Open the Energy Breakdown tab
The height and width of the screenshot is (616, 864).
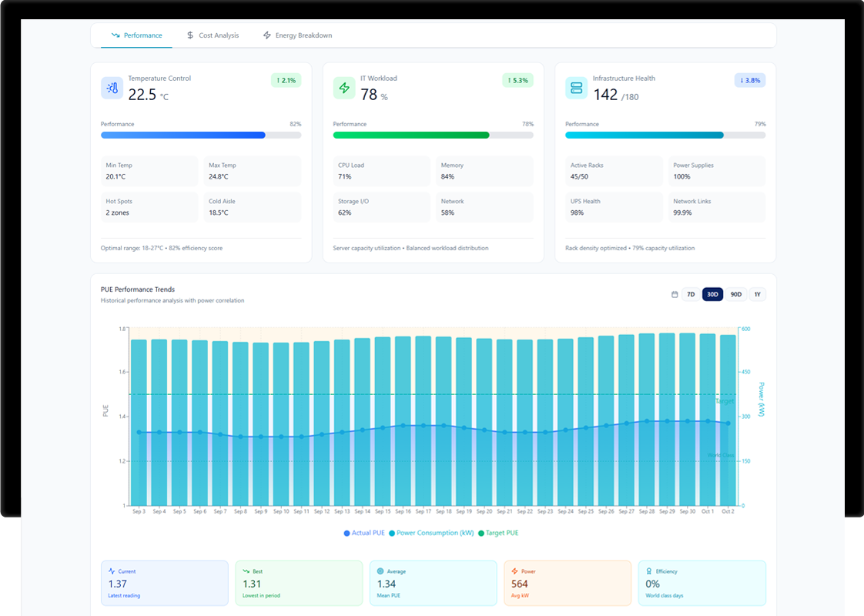click(297, 35)
